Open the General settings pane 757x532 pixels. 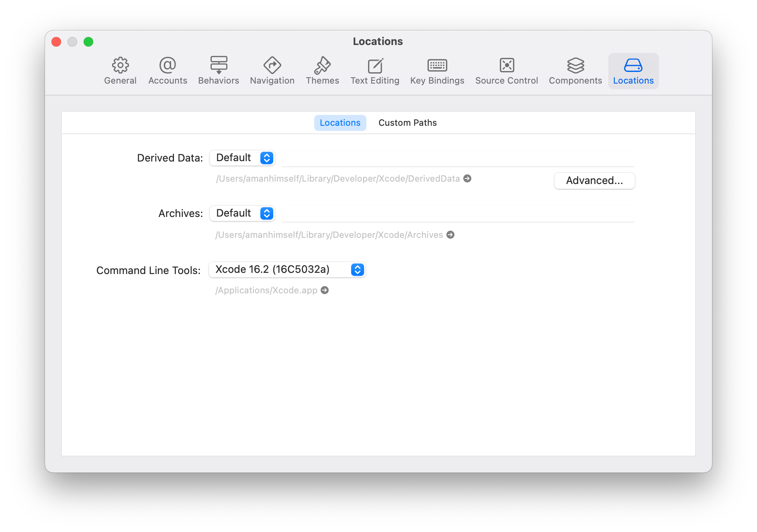pos(120,71)
